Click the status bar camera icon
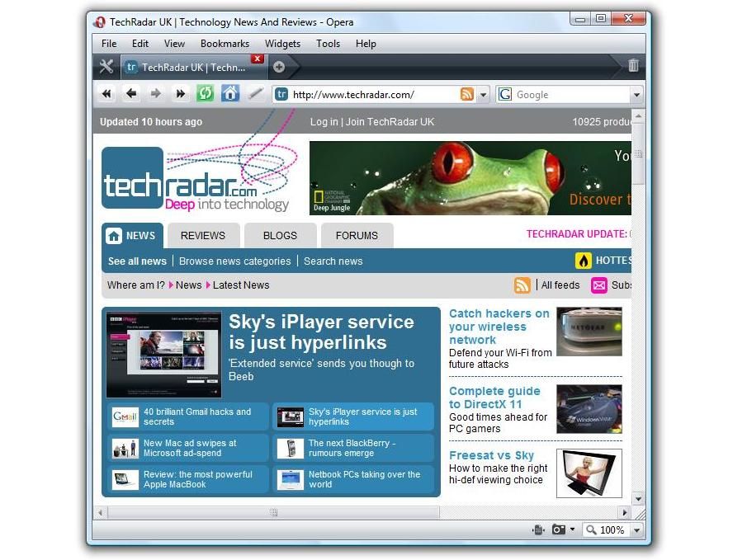 558,529
